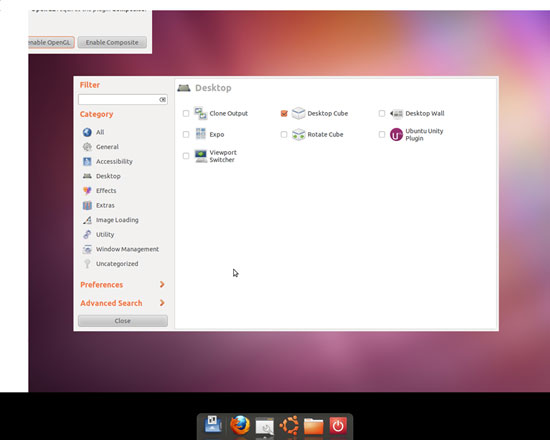Screen dimensions: 550x440
Task: Click the Desktop Wall plugin icon
Action: coord(396,114)
